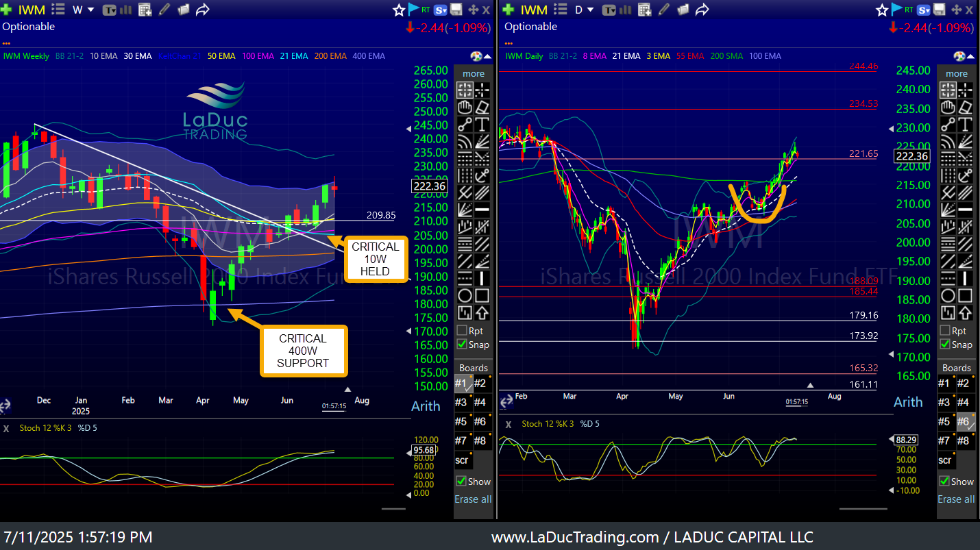The image size is (980, 550).
Task: Click the 200 EMA legend label on weekly chart
Action: click(x=330, y=56)
